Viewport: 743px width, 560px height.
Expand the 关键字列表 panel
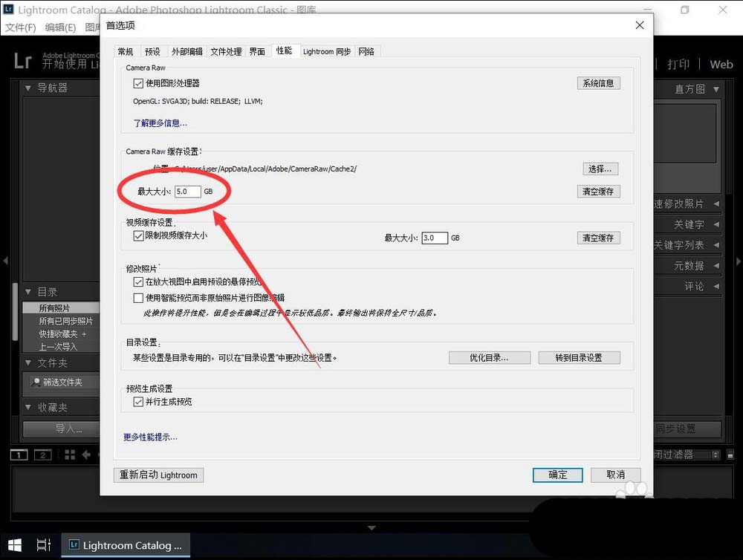[x=716, y=245]
